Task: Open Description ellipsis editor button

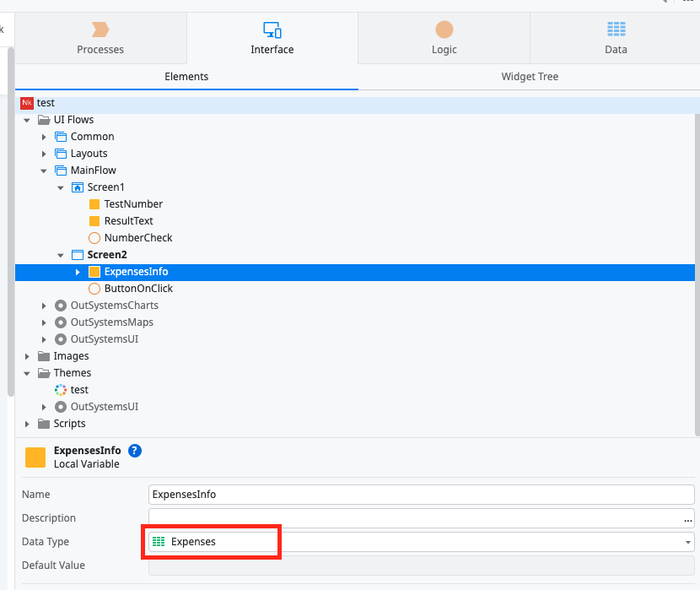Action: (687, 520)
